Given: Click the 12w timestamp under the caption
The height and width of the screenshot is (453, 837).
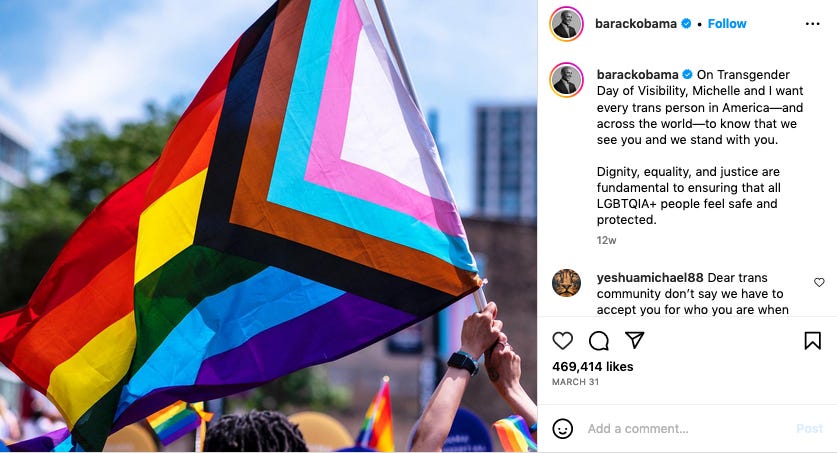Looking at the screenshot, I should 606,240.
